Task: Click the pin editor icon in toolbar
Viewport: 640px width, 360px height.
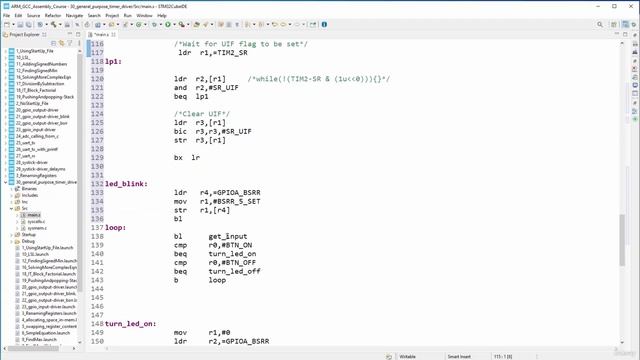Action: 313,24
